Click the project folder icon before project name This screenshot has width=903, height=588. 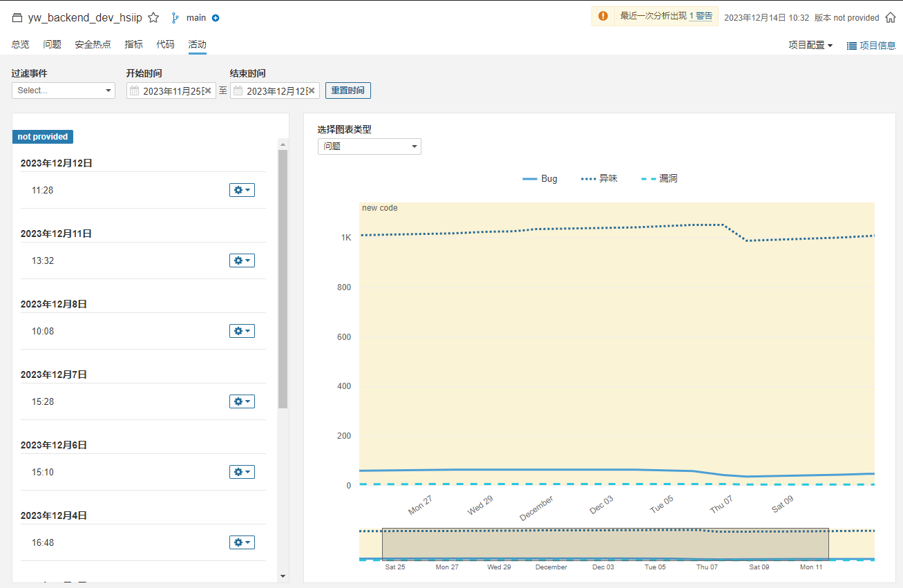tap(17, 18)
